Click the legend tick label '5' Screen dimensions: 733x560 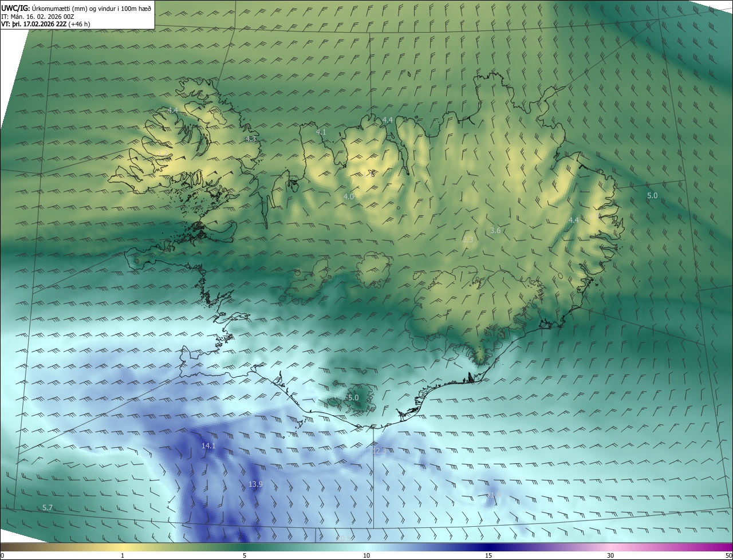click(x=245, y=555)
